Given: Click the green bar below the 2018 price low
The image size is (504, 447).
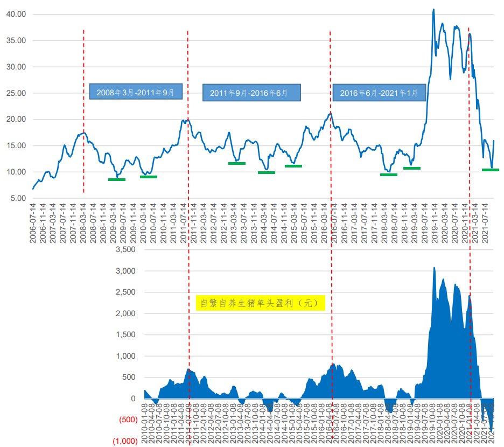Looking at the screenshot, I should pyautogui.click(x=389, y=175).
